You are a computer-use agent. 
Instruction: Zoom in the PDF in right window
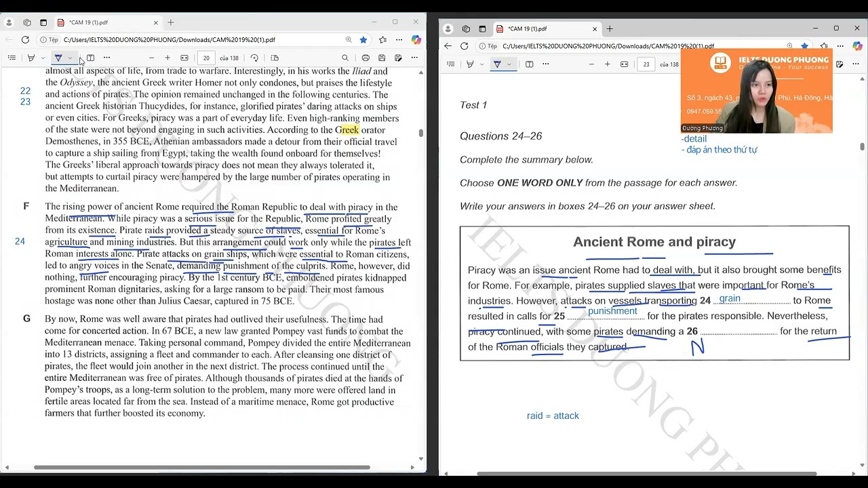tap(607, 64)
